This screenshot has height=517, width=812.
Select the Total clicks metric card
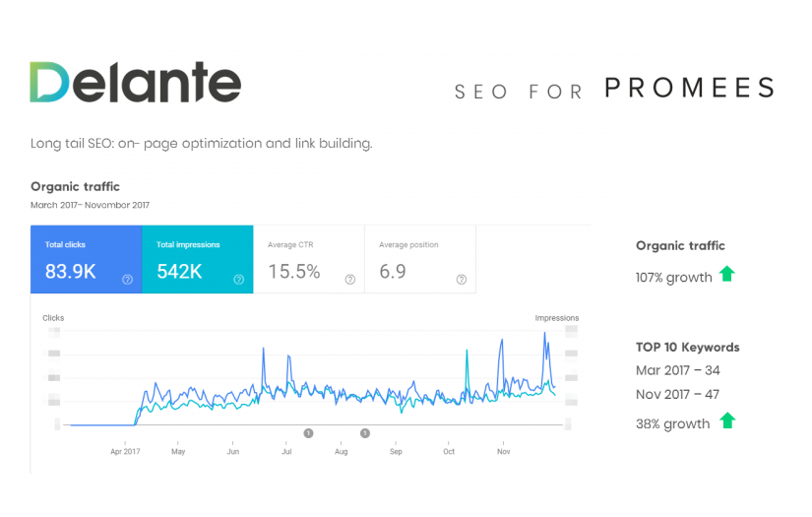pos(86,259)
